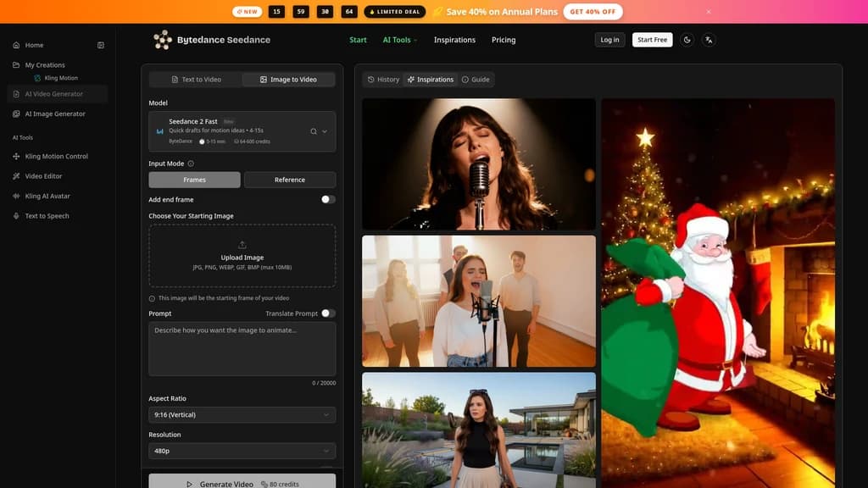Select the Inspirations tab in the gallery panel
The image size is (868, 488).
pyautogui.click(x=431, y=80)
